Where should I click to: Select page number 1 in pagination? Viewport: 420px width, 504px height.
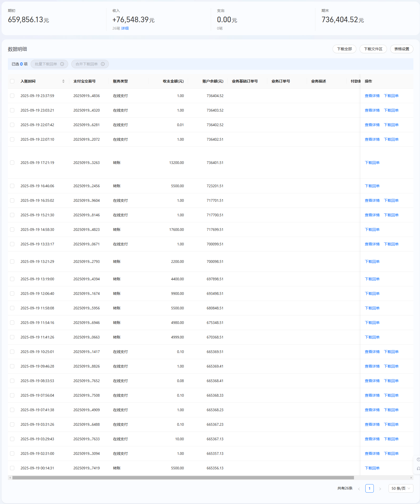[369, 488]
